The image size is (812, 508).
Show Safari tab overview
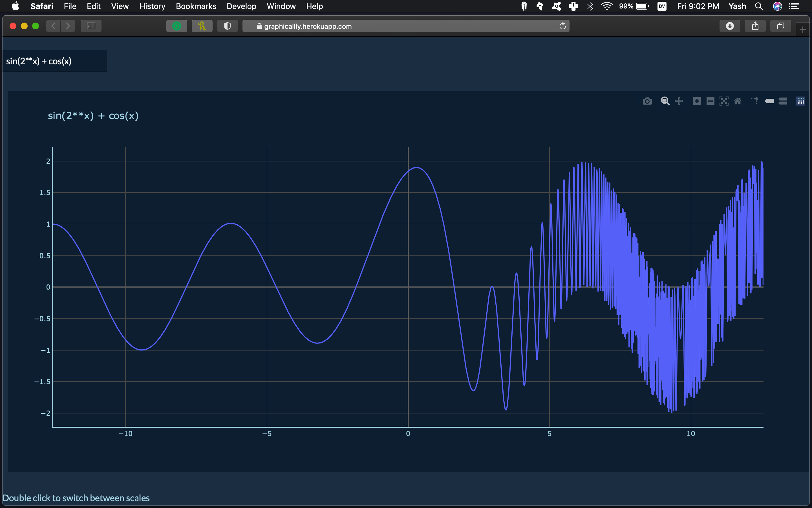point(780,26)
